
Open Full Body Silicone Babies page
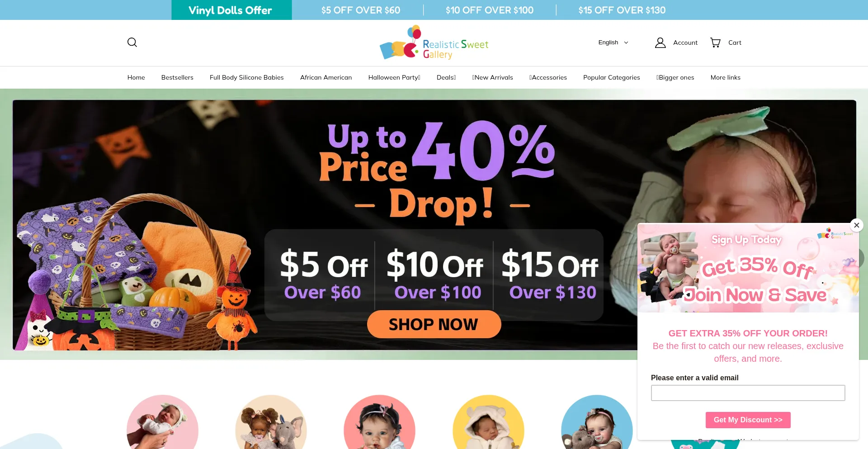point(246,78)
